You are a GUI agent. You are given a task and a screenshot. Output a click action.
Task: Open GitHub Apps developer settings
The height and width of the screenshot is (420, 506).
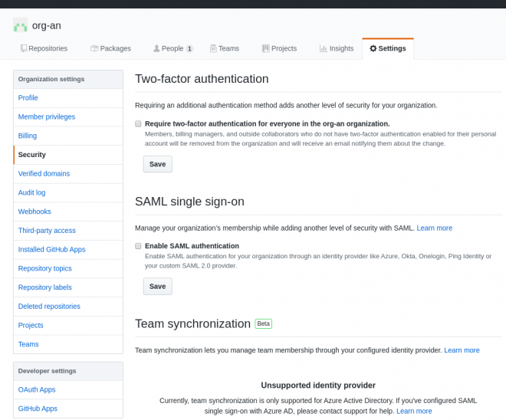coord(68,409)
